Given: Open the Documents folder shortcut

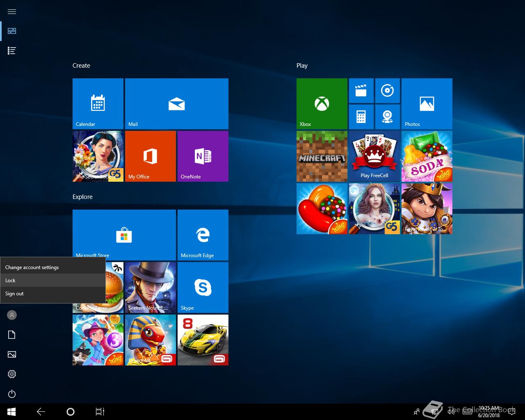Looking at the screenshot, I should (x=12, y=335).
